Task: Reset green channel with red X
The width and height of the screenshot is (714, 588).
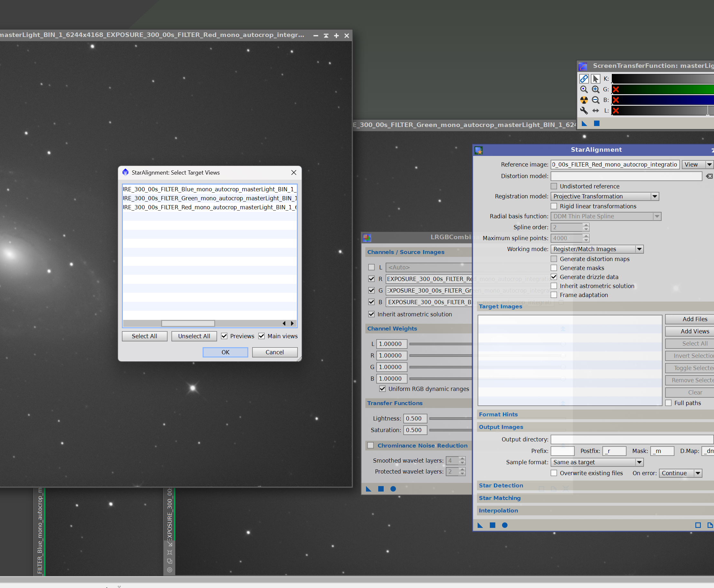Action: (616, 89)
